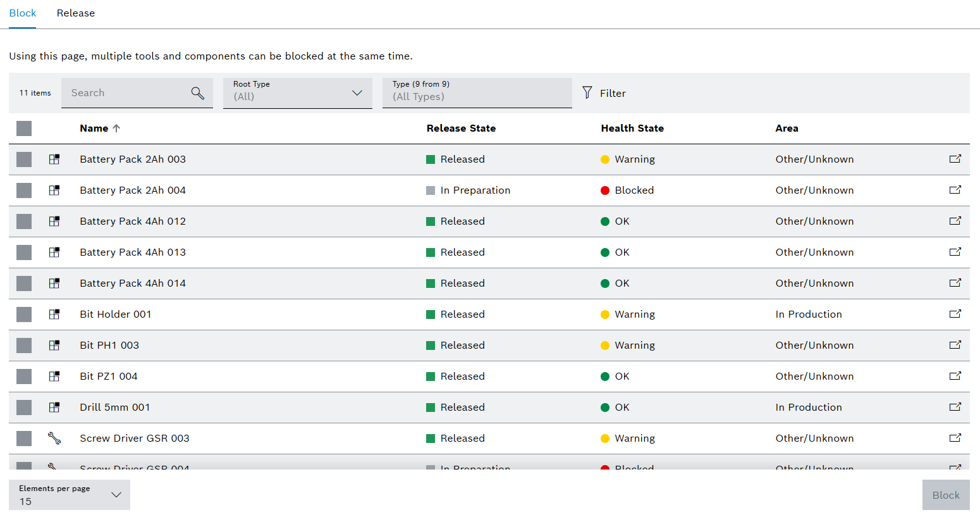Click component type icon for Battery Pack 2Ah 003

coord(54,159)
